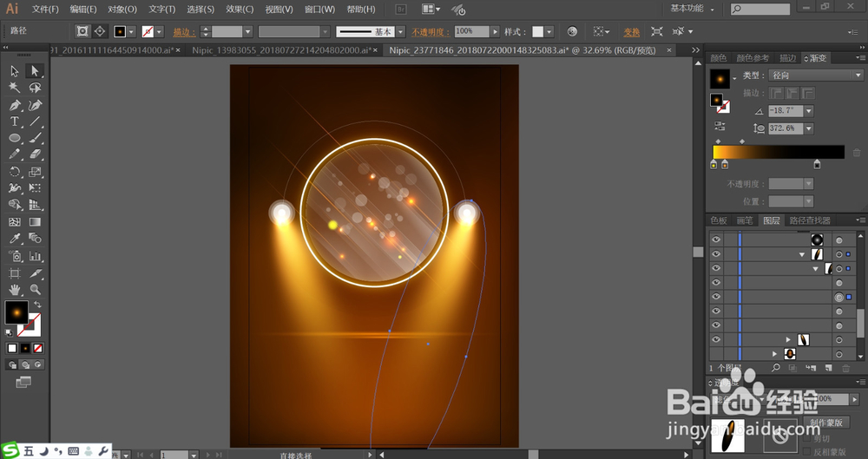
Task: Select the Eraser tool
Action: point(35,154)
